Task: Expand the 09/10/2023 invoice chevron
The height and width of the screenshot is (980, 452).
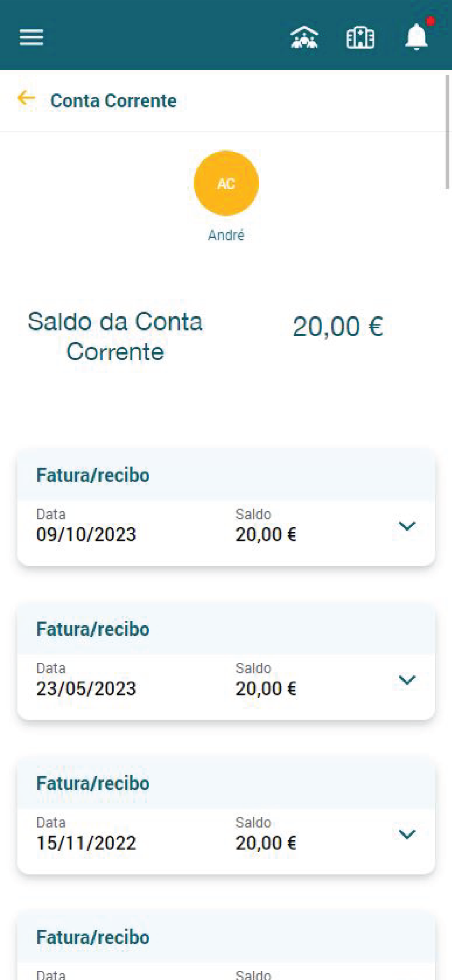Action: pyautogui.click(x=407, y=526)
